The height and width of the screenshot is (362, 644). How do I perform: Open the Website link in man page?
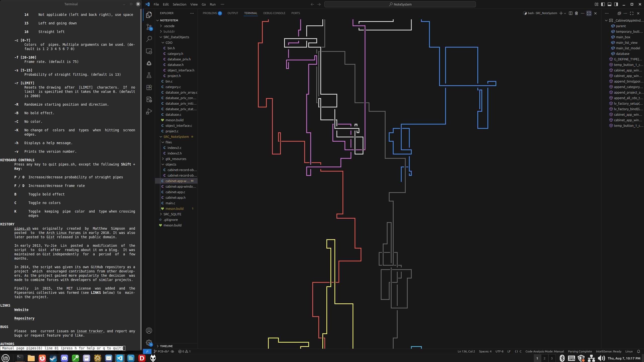point(21,310)
